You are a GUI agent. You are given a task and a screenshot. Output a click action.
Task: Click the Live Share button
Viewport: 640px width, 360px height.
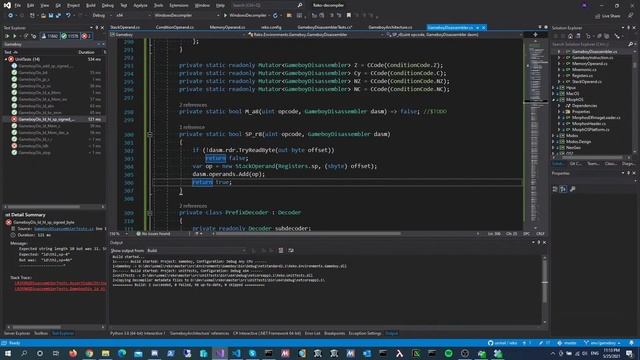(608, 16)
